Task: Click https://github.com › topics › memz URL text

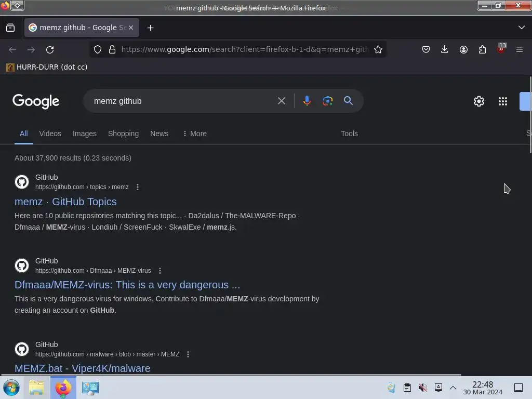Action: [x=82, y=187]
